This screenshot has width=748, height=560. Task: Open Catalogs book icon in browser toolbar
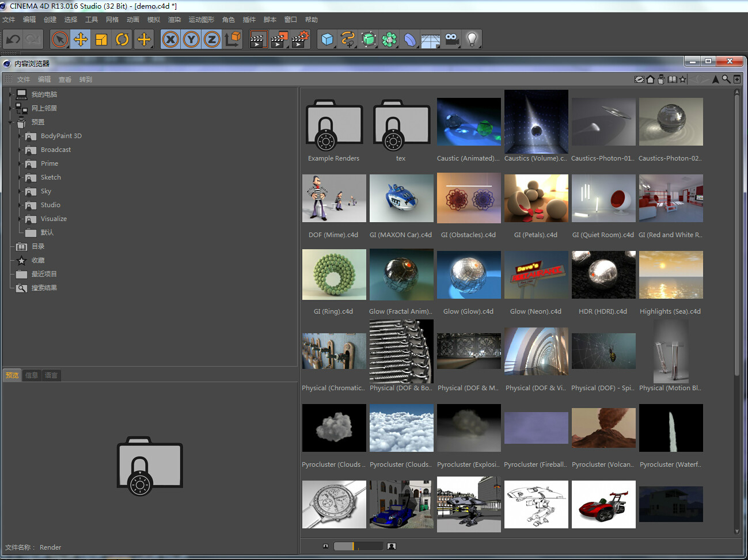click(672, 79)
